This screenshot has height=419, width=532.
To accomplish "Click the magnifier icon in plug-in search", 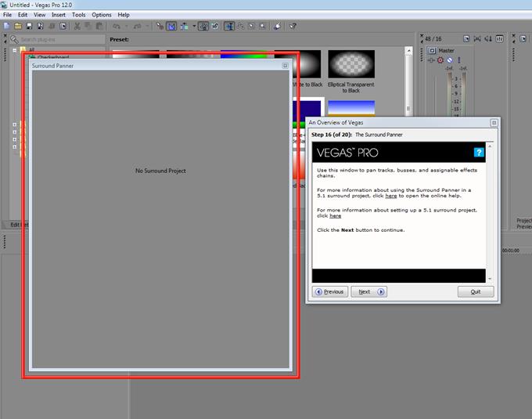I will click(x=14, y=39).
